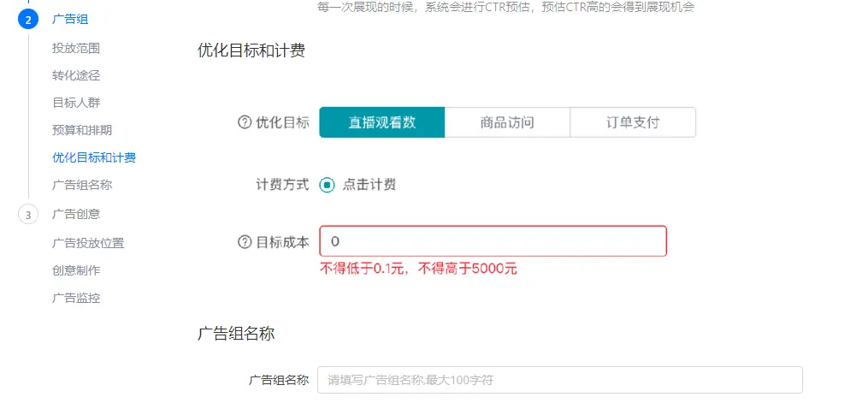Open the 广告投放位置 sidebar item
This screenshot has height=403, width=868.
(x=88, y=243)
